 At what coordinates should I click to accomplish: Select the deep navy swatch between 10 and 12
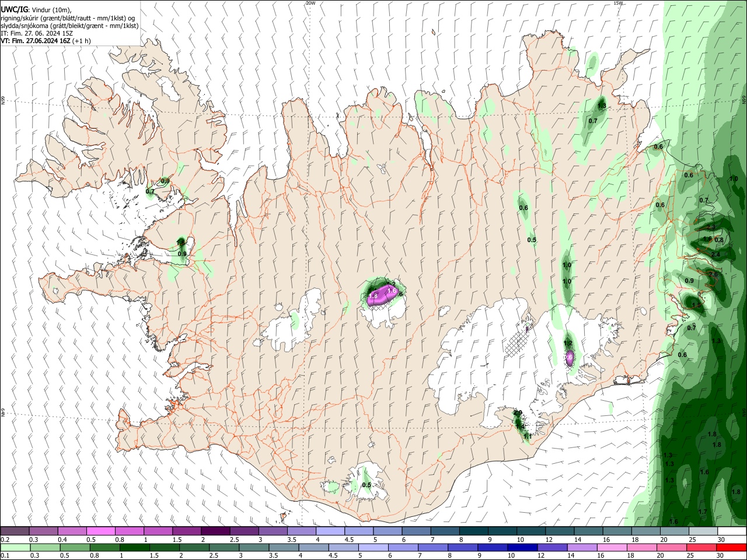tap(523, 548)
